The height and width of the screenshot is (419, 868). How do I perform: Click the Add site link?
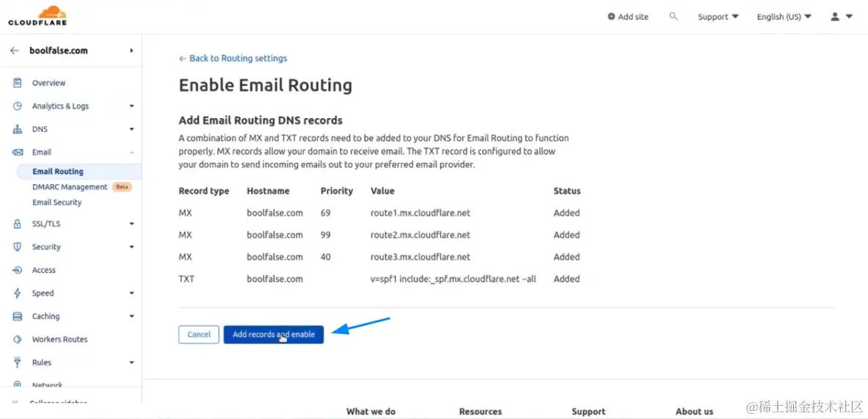(x=628, y=17)
